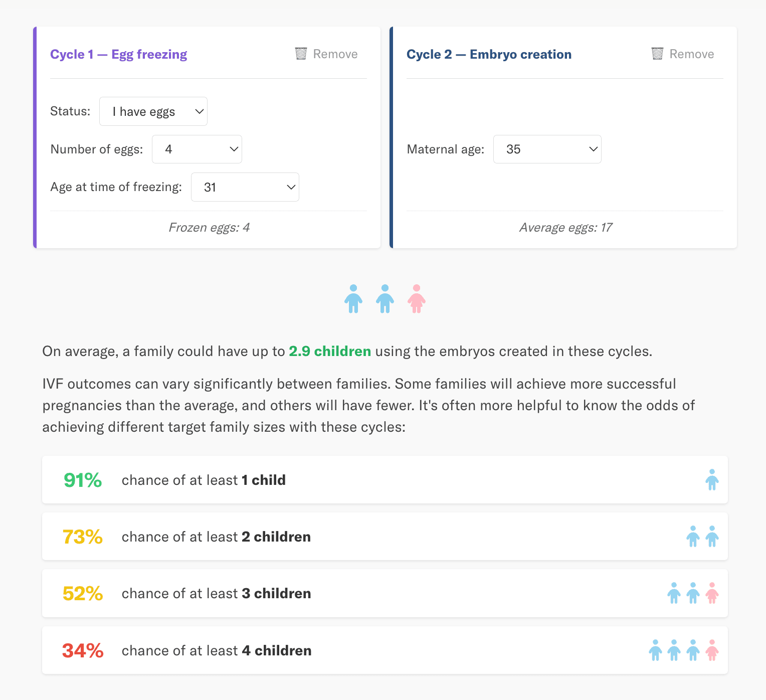Click the Cycle 1 — Egg freezing heading

(x=119, y=54)
